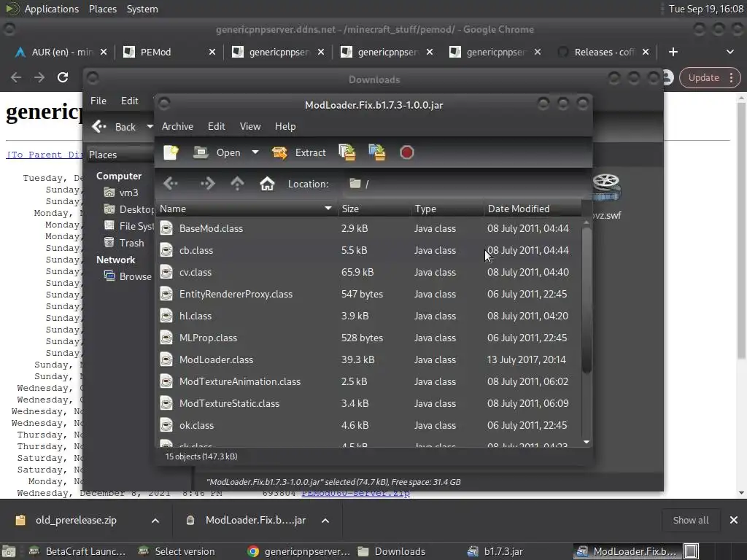Select MLProp.class file
The height and width of the screenshot is (560, 747).
tap(368, 338)
